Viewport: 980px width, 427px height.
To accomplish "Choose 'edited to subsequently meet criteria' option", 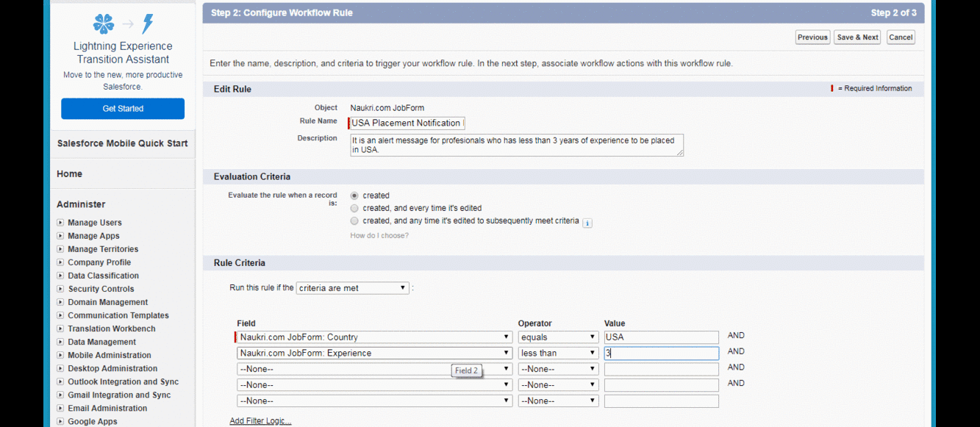I will [x=355, y=220].
